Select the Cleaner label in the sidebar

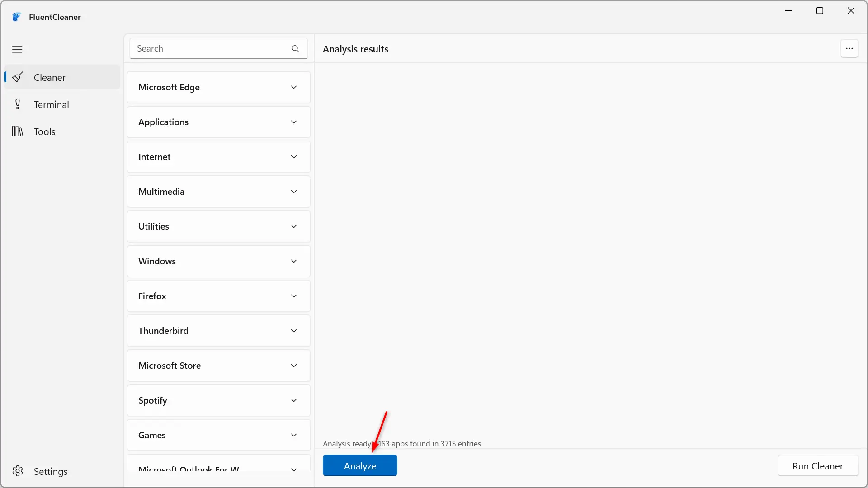(x=50, y=77)
